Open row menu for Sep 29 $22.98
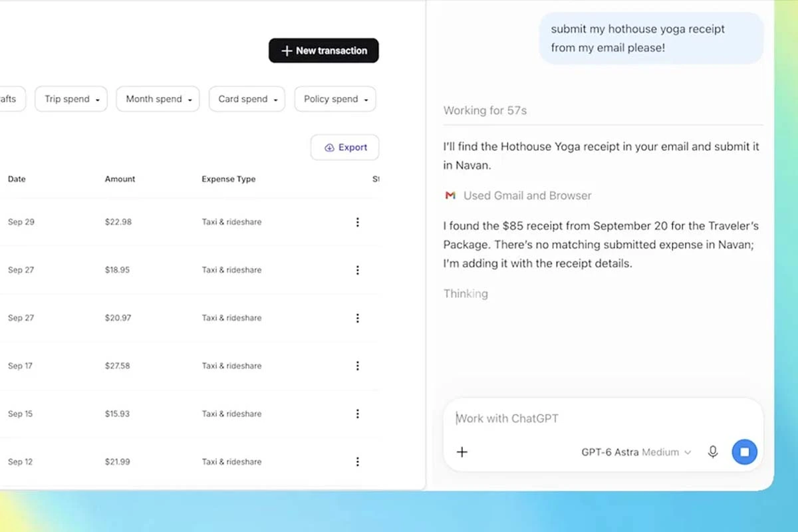798x532 pixels. (358, 222)
